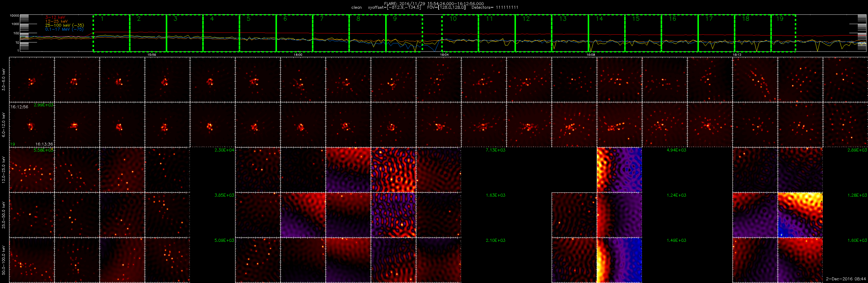Click the blue '0.1-17 MeV (-75)' legend label
868x283 pixels.
64,29
